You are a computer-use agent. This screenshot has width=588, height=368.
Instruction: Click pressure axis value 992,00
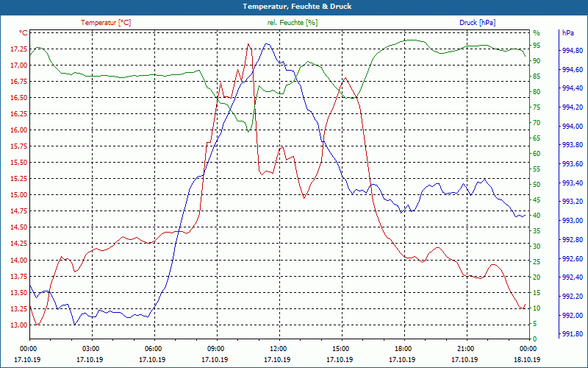pos(573,316)
